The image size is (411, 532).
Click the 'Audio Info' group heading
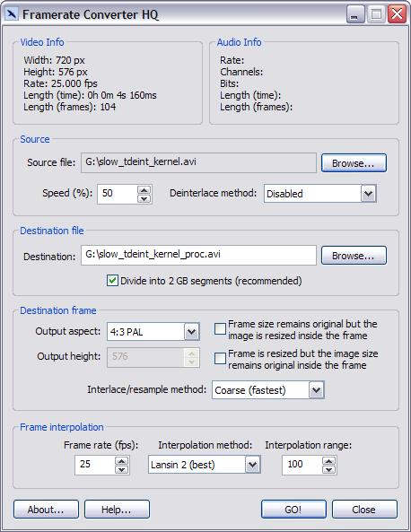(239, 42)
